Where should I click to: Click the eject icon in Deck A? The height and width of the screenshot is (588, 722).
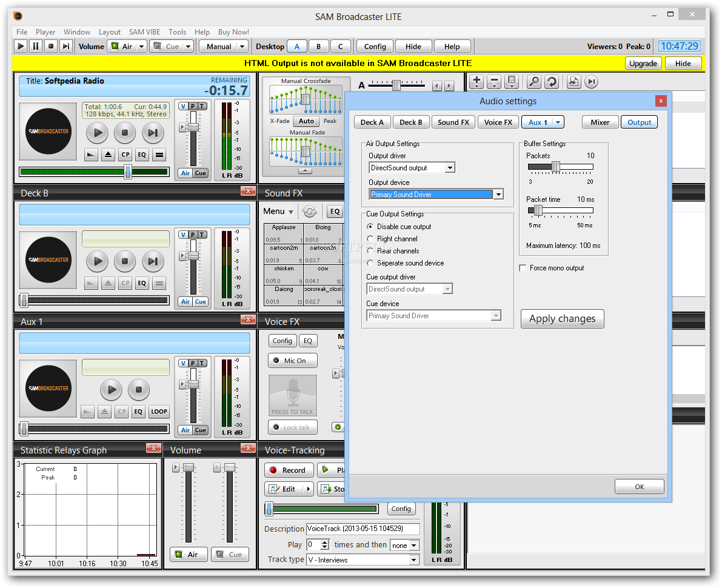pos(108,155)
